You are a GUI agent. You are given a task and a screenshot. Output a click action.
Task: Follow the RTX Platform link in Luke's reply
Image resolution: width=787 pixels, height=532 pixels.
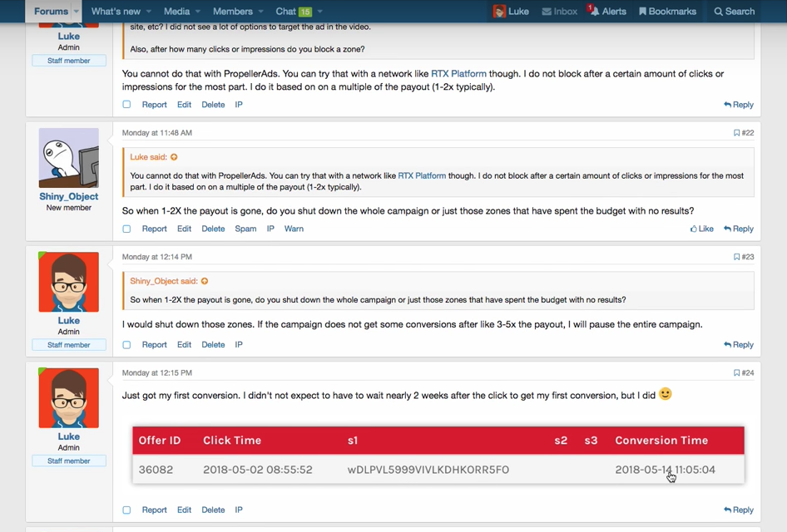[x=458, y=74]
